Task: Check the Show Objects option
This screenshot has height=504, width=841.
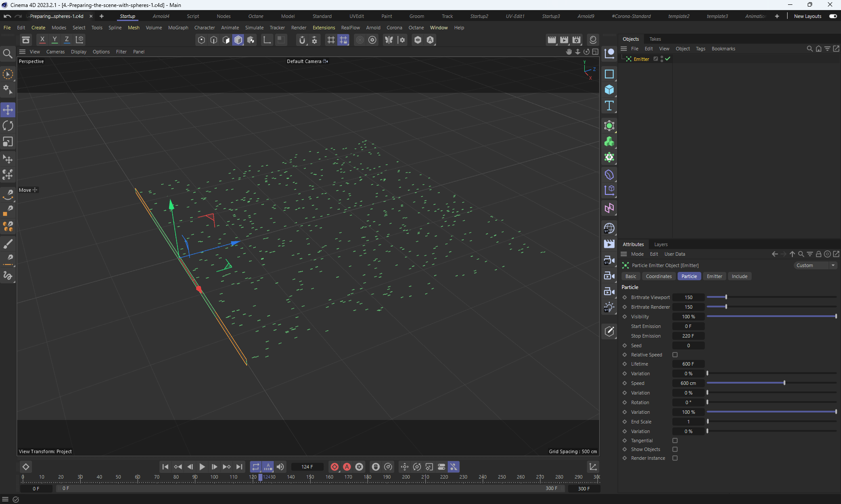Action: pos(675,449)
